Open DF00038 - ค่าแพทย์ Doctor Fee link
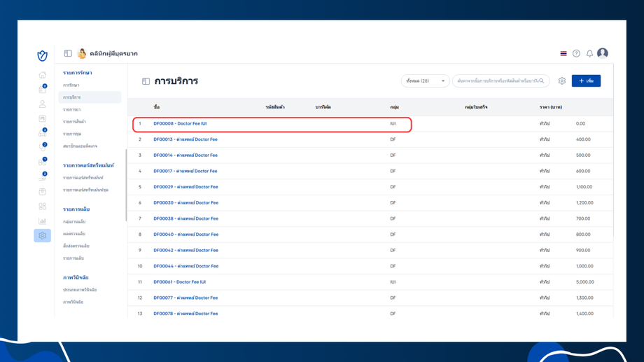This screenshot has height=362, width=644. pyautogui.click(x=185, y=218)
